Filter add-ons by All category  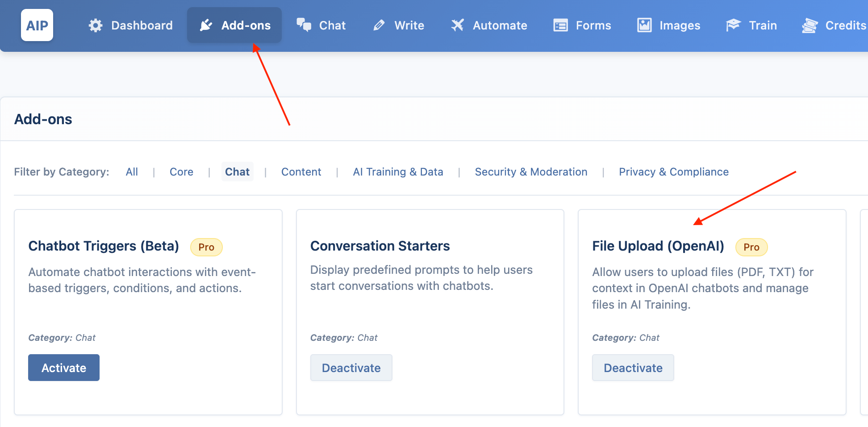132,172
